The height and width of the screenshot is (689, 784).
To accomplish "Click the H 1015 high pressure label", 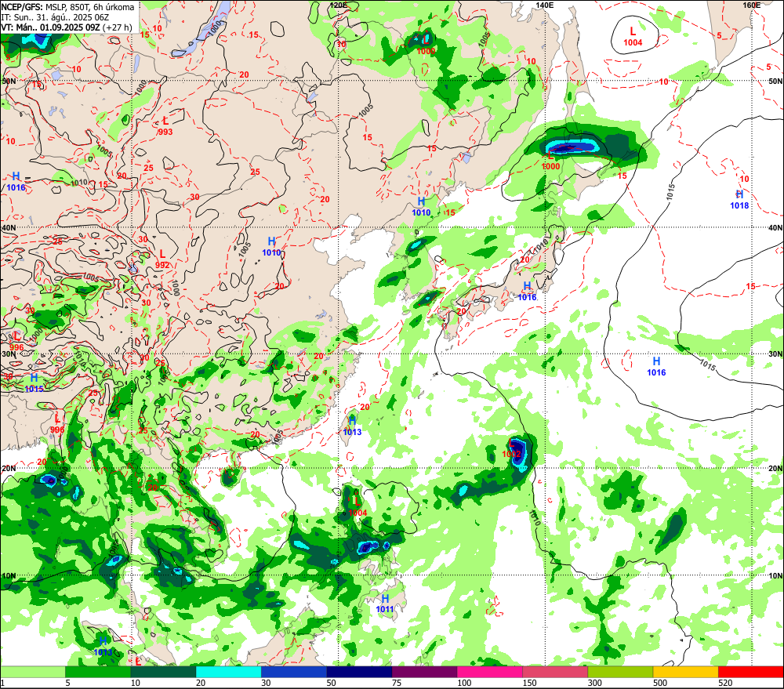I will [x=34, y=383].
